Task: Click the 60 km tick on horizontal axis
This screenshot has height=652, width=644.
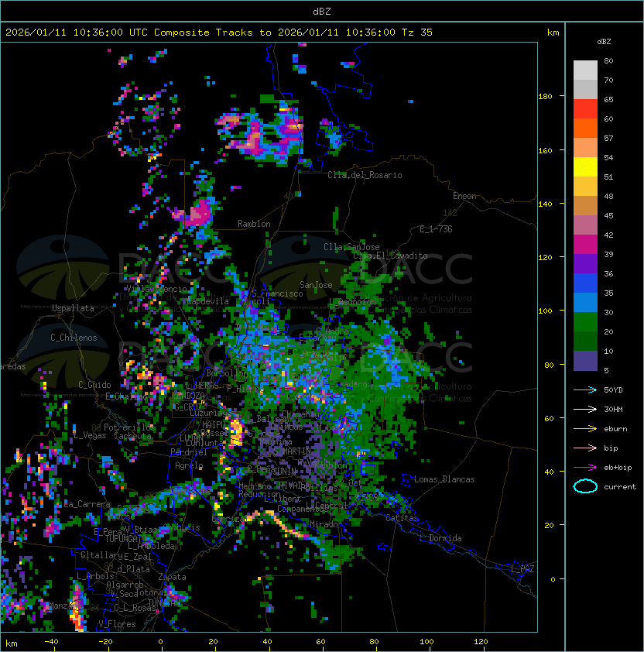Action: point(320,642)
